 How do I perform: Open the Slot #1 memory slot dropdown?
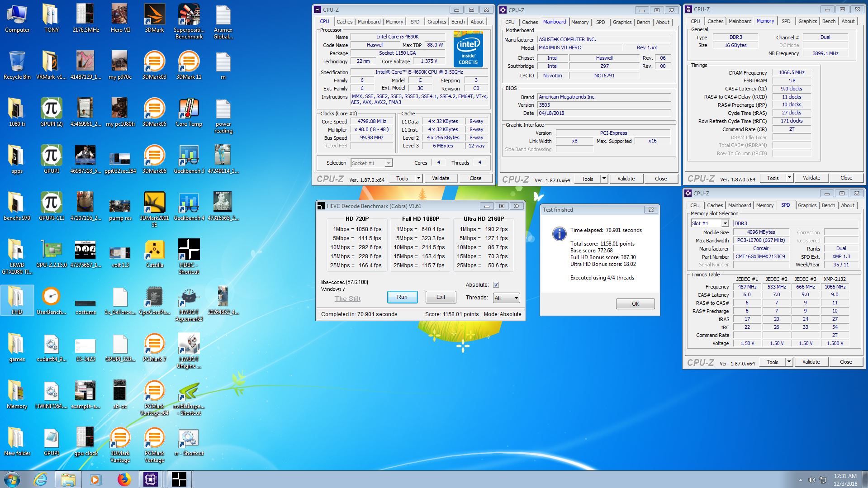(x=710, y=223)
